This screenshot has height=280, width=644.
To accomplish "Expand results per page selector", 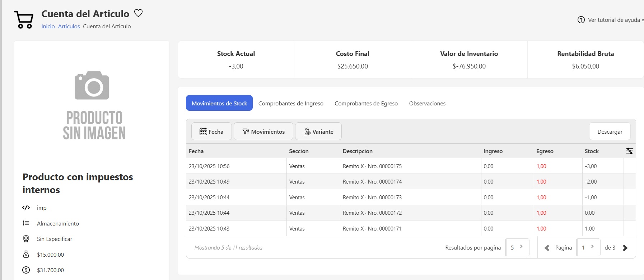I will [x=517, y=247].
